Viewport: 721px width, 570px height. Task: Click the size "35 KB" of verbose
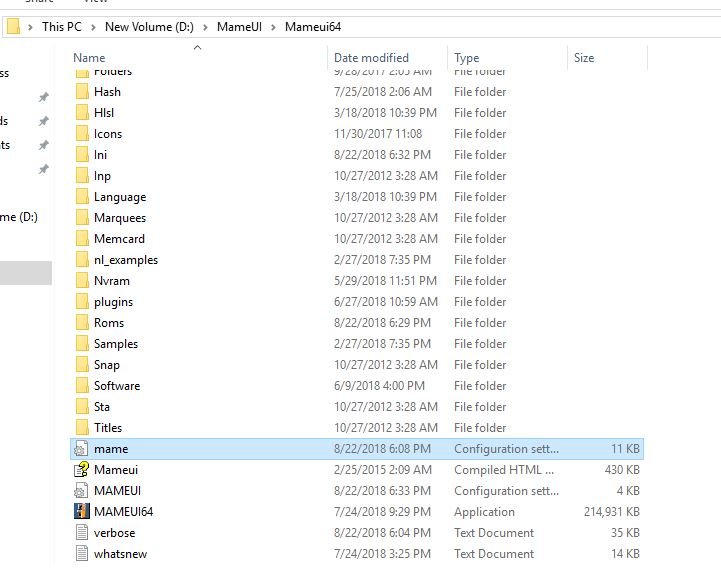pyautogui.click(x=625, y=533)
